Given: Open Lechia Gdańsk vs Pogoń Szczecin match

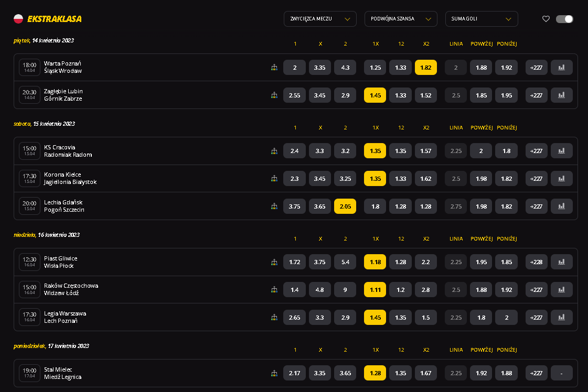Looking at the screenshot, I should pyautogui.click(x=64, y=206).
